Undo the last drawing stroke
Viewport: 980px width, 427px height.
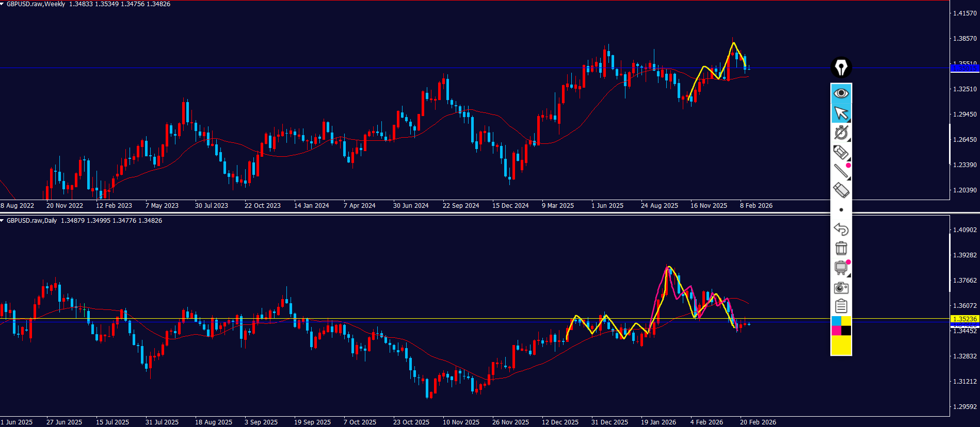841,229
